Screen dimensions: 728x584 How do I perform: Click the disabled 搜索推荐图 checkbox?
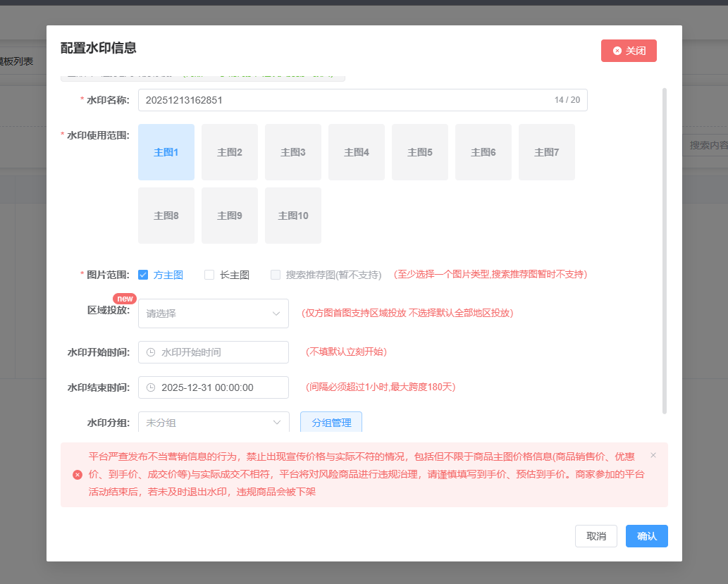tap(276, 275)
